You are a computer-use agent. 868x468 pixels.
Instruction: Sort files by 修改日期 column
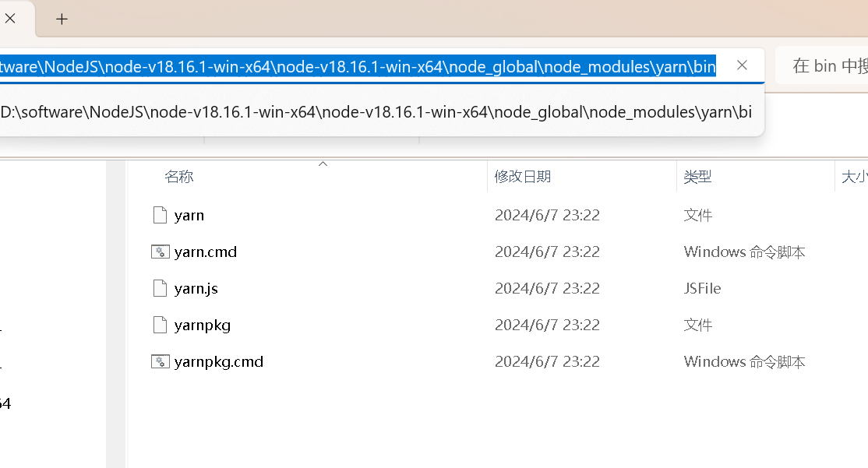tap(523, 177)
